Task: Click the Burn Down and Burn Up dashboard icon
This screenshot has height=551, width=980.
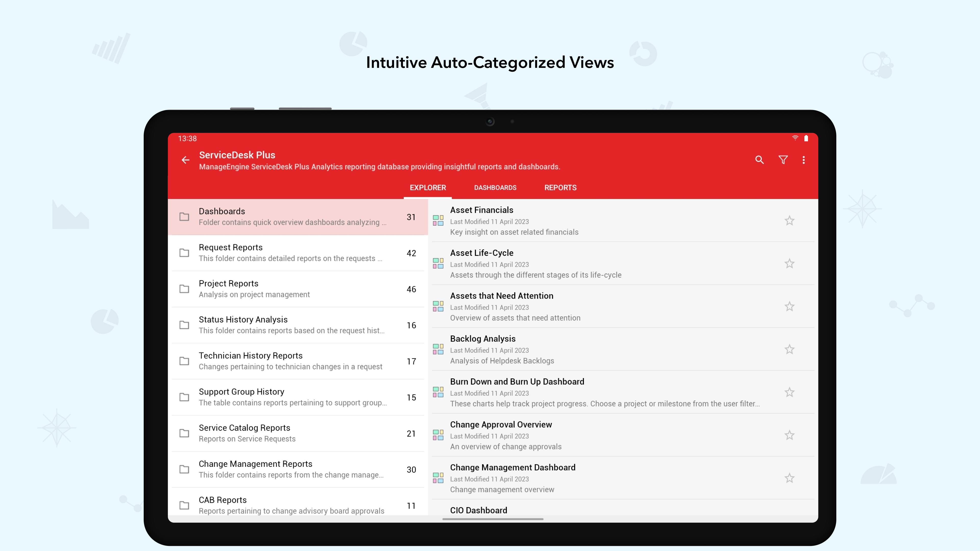Action: (438, 392)
